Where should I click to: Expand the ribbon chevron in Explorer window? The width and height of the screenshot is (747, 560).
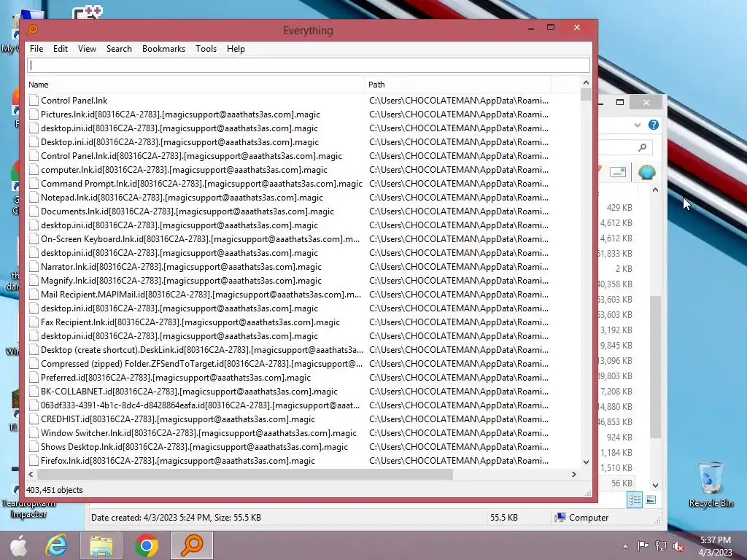tap(638, 125)
